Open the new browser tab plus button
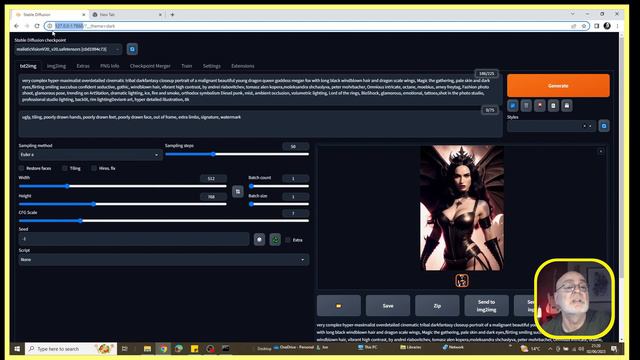Viewport: 640px width, 360px height. 172,15
